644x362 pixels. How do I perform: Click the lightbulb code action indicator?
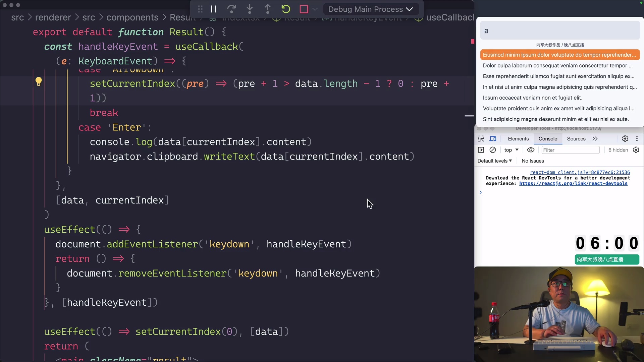39,81
